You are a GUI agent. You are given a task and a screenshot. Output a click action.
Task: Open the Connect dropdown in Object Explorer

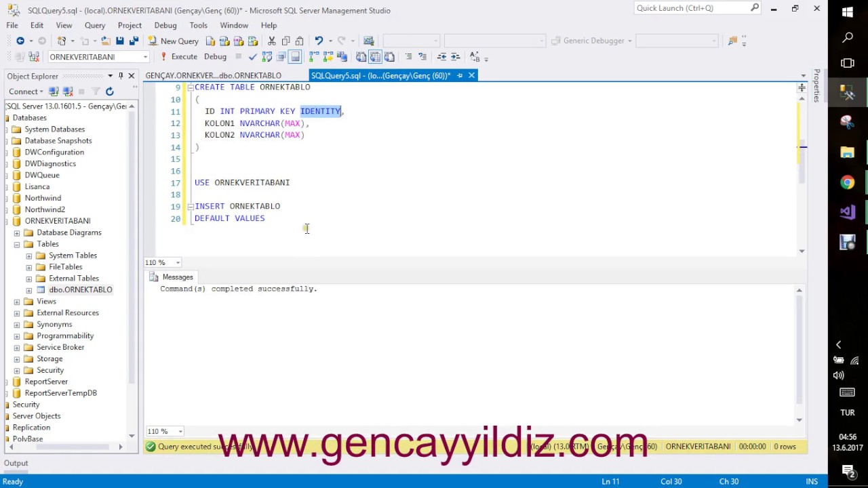point(26,91)
